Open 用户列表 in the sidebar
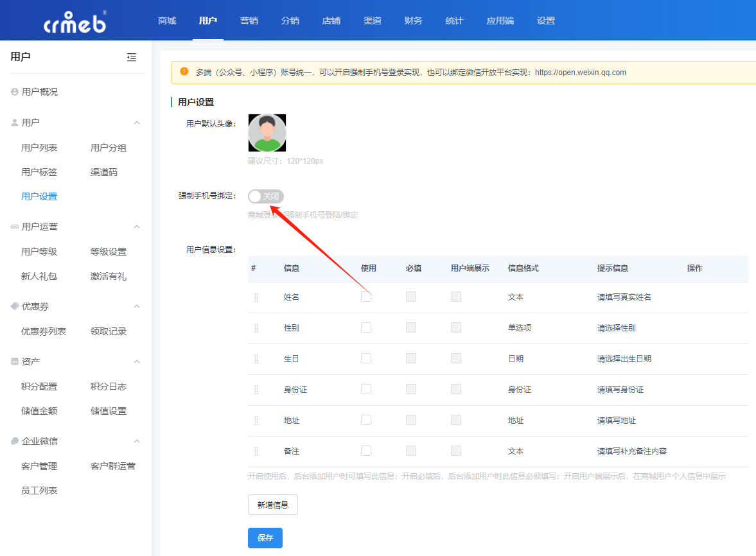The height and width of the screenshot is (556, 756). click(39, 148)
